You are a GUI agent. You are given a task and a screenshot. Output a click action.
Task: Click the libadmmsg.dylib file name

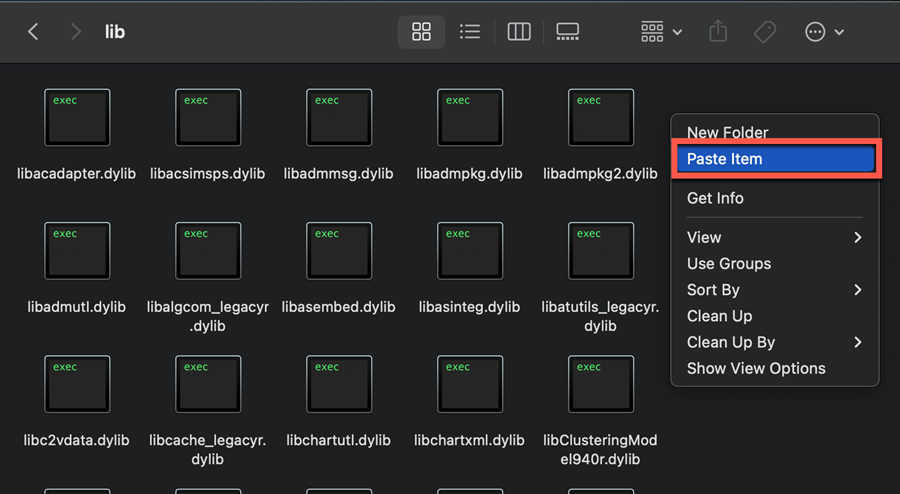(x=339, y=173)
